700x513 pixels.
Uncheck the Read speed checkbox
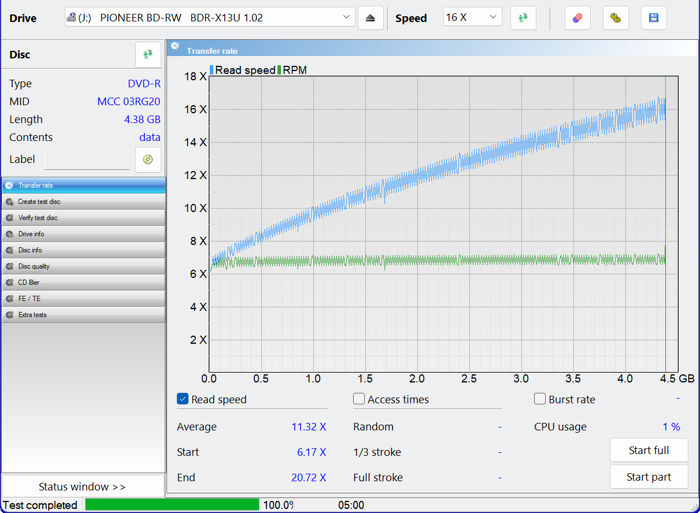pos(183,399)
